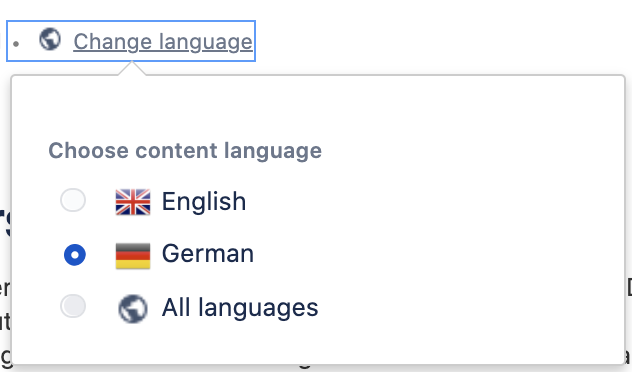632x372 pixels.
Task: Open the Change language link
Action: pyautogui.click(x=163, y=42)
